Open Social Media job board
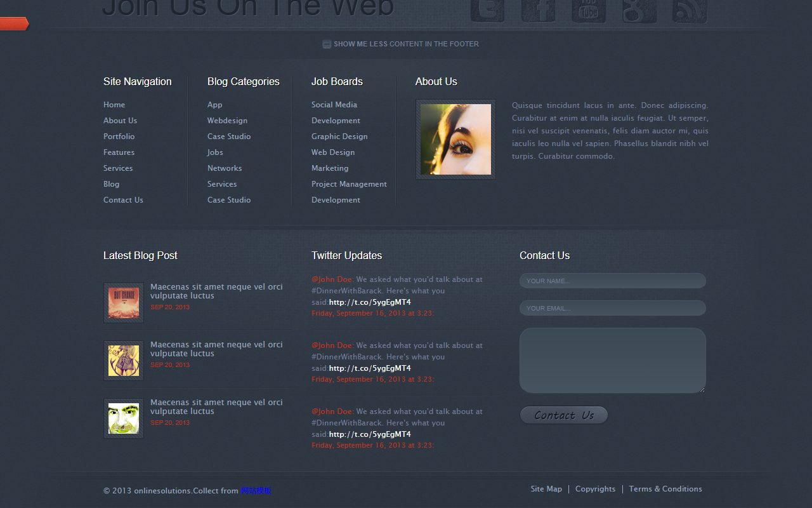This screenshot has height=508, width=812. pyautogui.click(x=334, y=105)
